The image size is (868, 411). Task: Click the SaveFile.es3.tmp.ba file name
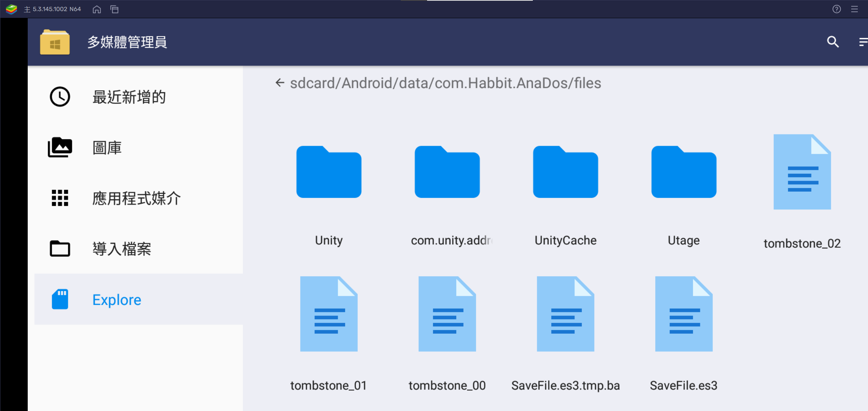565,385
